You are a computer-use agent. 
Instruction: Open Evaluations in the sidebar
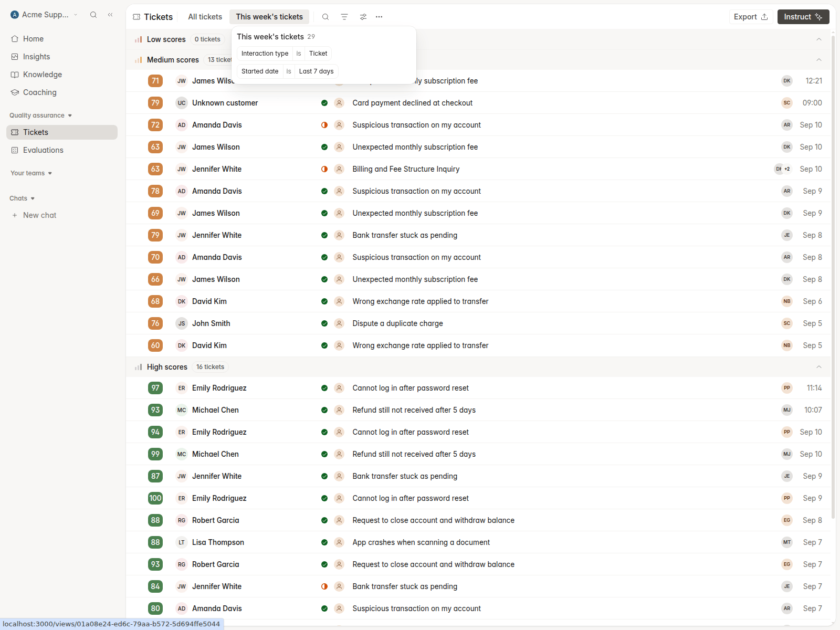(62, 150)
